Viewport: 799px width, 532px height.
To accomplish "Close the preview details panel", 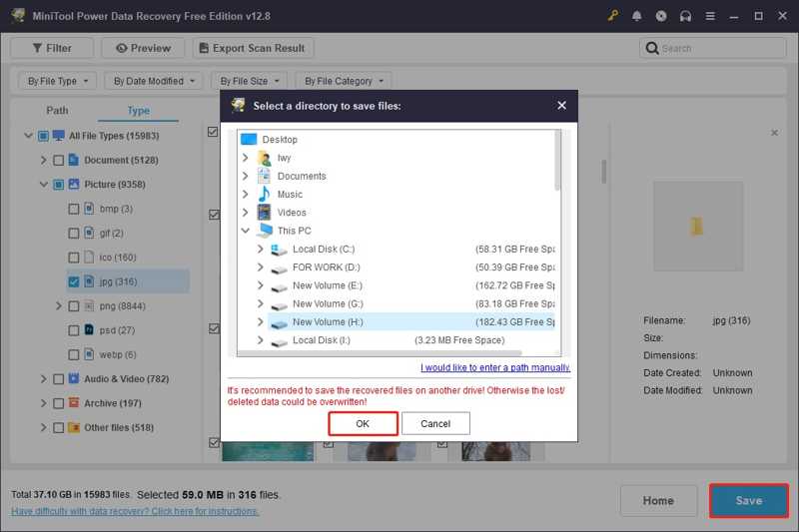I will [774, 133].
